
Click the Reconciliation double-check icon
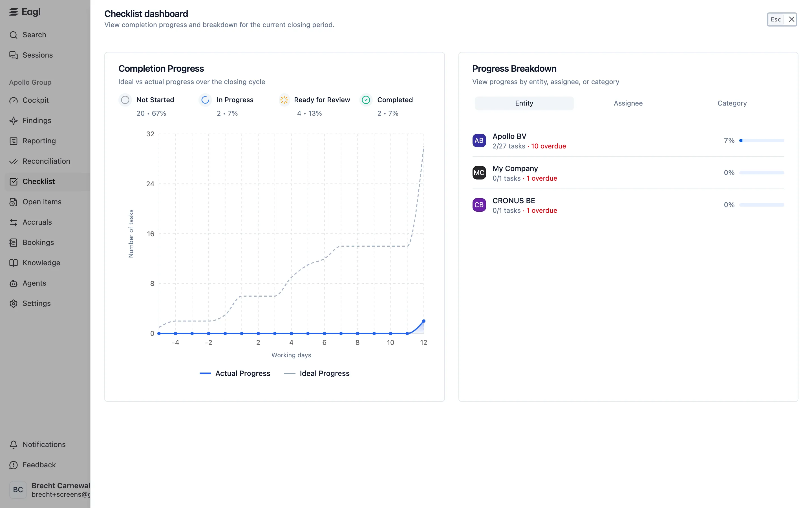point(14,161)
